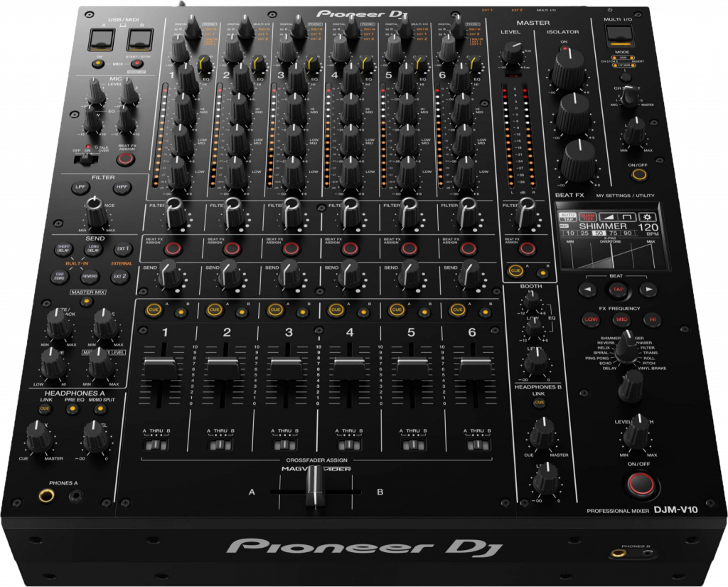Enable CUE A for channel 3
728x587 pixels.
[275, 310]
